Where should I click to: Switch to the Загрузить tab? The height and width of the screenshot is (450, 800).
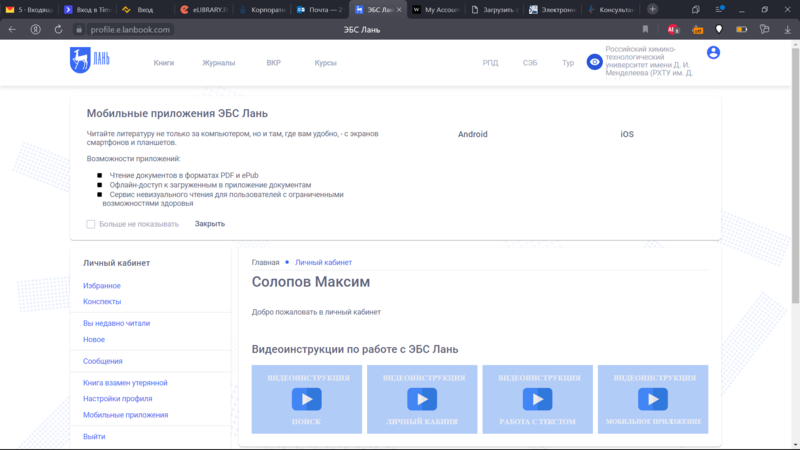pos(495,10)
